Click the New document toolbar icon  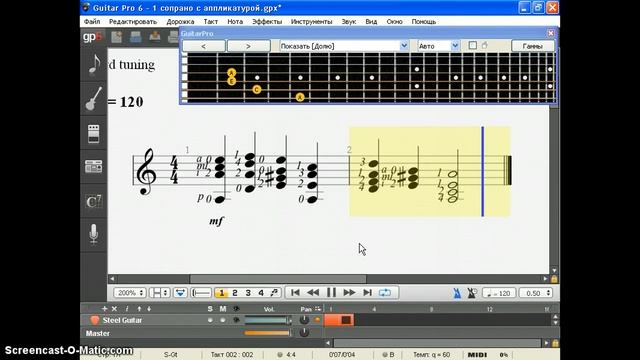[117, 37]
